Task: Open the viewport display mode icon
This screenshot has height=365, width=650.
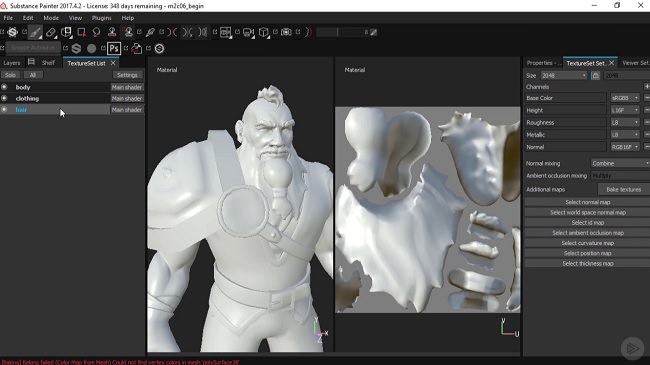Action: pos(226,32)
